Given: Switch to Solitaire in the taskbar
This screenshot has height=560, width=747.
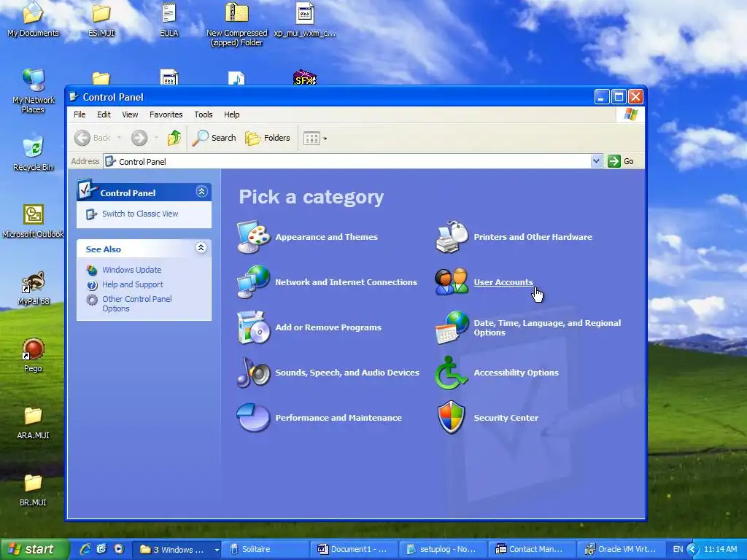Looking at the screenshot, I should tap(266, 550).
